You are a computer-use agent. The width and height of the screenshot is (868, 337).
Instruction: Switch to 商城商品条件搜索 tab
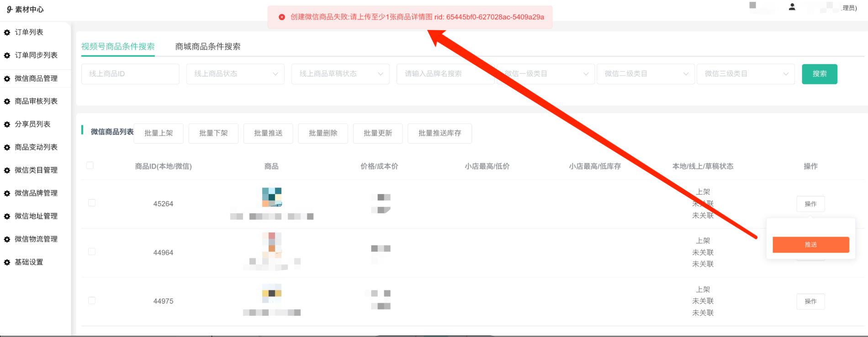point(208,47)
